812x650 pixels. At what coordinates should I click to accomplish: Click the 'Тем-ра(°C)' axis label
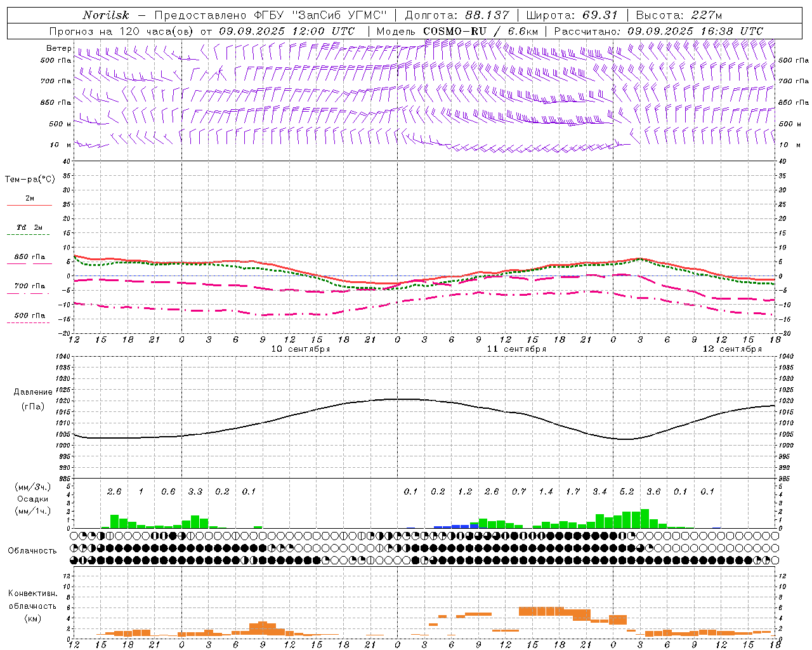(x=30, y=180)
